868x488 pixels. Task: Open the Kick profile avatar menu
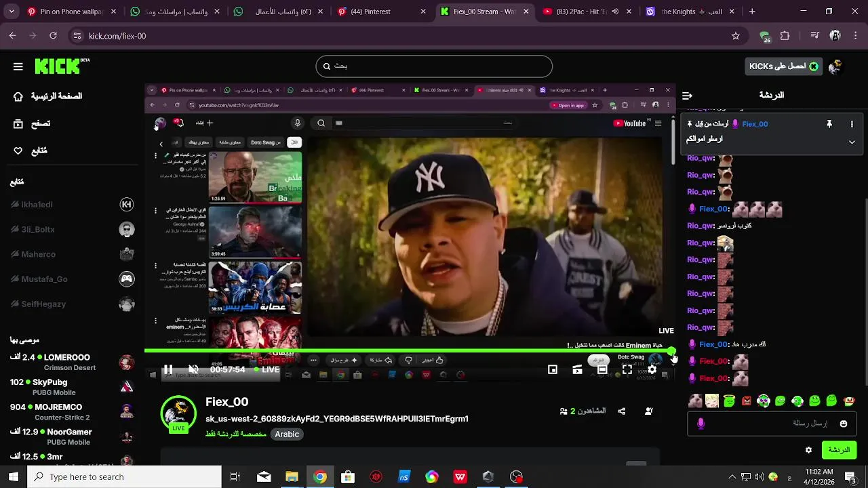[836, 66]
